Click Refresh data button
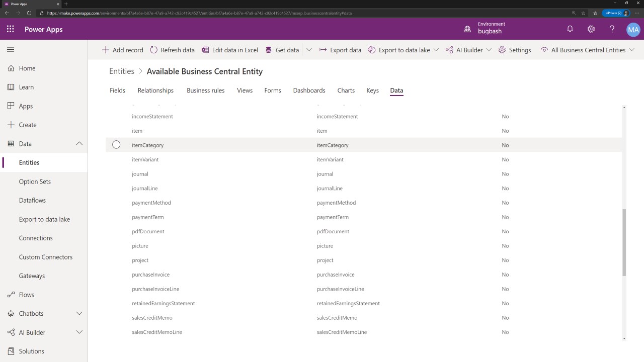Image resolution: width=644 pixels, height=362 pixels. pos(172,50)
